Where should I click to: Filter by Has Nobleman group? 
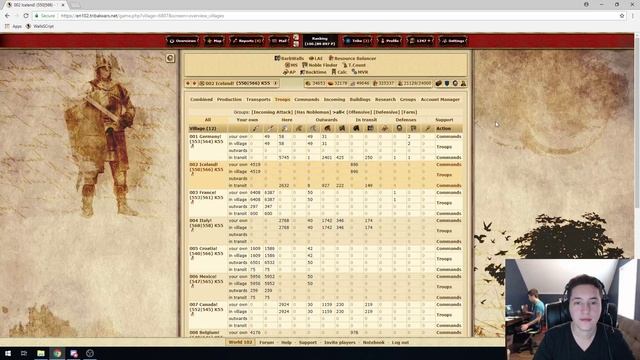point(313,112)
